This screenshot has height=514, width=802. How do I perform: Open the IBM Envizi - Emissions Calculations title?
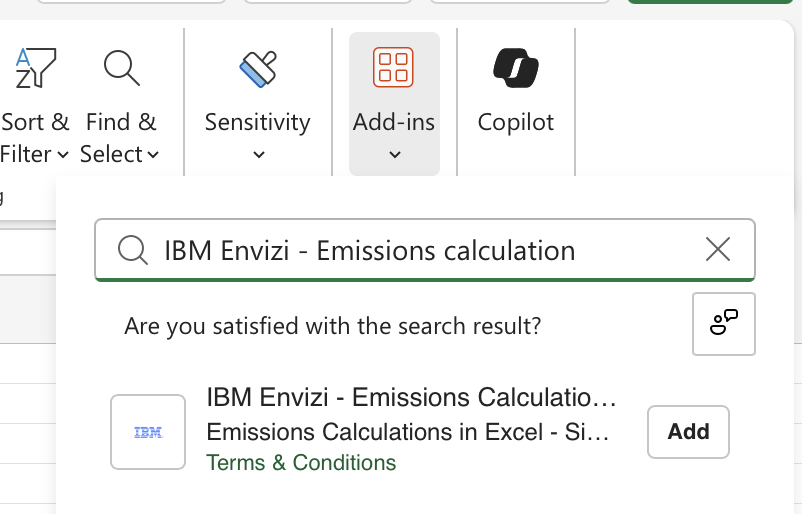click(410, 398)
